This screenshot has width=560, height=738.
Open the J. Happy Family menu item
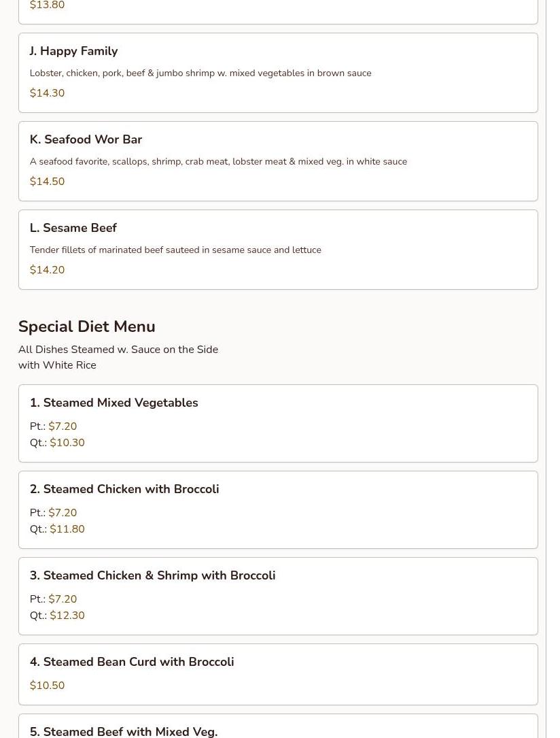[73, 51]
